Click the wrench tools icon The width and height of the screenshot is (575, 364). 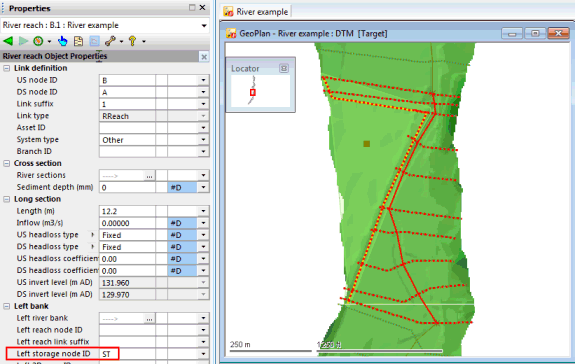click(x=110, y=41)
